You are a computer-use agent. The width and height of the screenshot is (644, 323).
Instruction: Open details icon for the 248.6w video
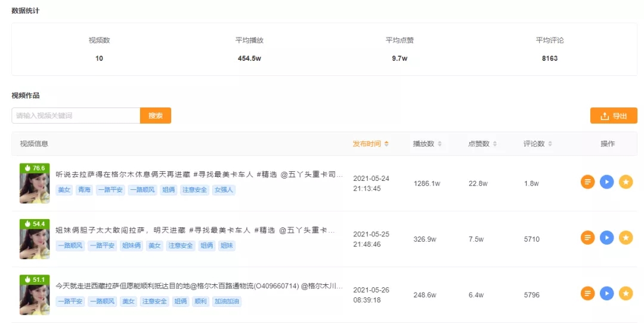coord(587,293)
